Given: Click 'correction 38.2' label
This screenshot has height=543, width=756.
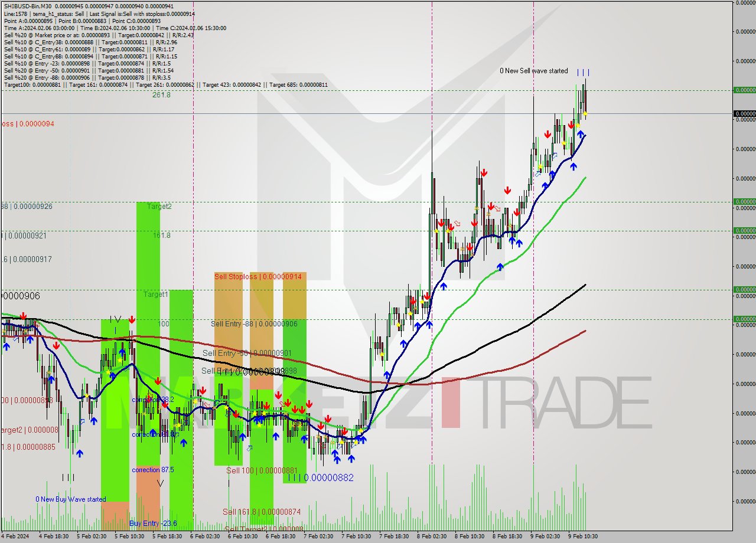Looking at the screenshot, I should (153, 400).
